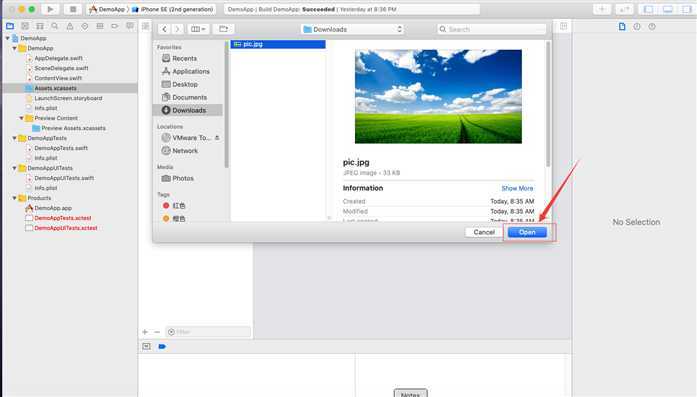The image size is (697, 397).
Task: Create a new folder in the dialog
Action: click(x=223, y=29)
